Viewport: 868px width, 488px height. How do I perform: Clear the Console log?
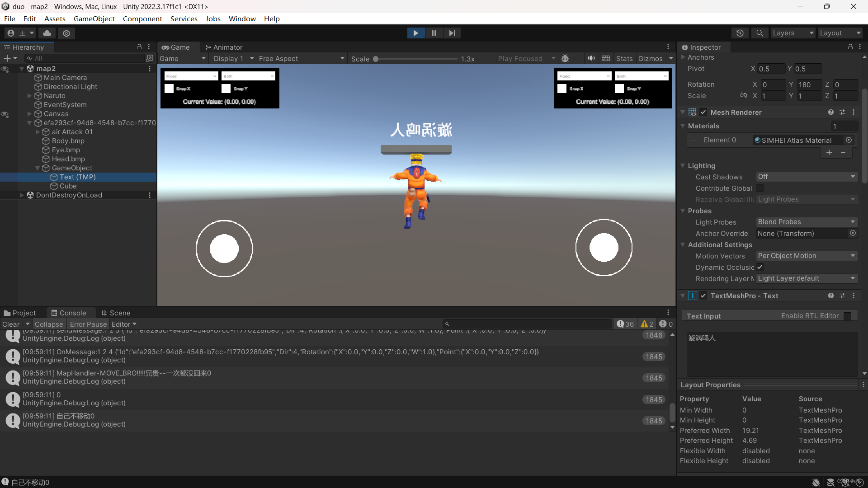pos(11,324)
